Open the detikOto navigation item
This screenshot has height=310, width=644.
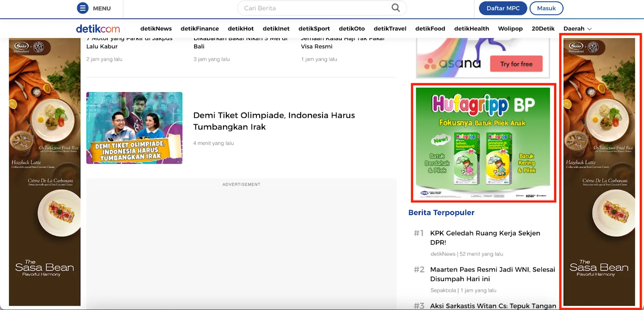tap(352, 29)
